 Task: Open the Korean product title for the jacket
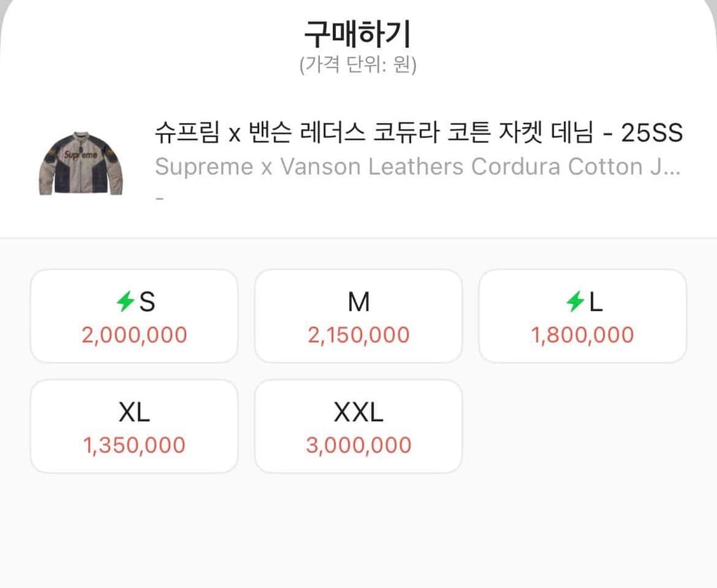(x=418, y=134)
